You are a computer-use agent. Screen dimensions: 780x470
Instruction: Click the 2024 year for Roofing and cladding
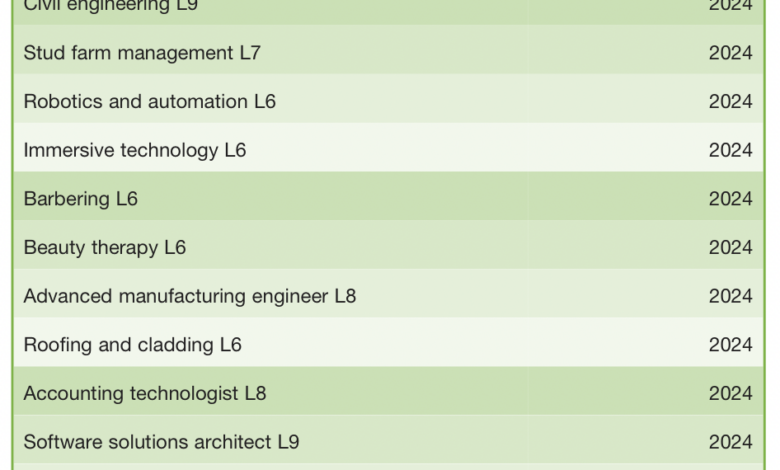pos(730,345)
